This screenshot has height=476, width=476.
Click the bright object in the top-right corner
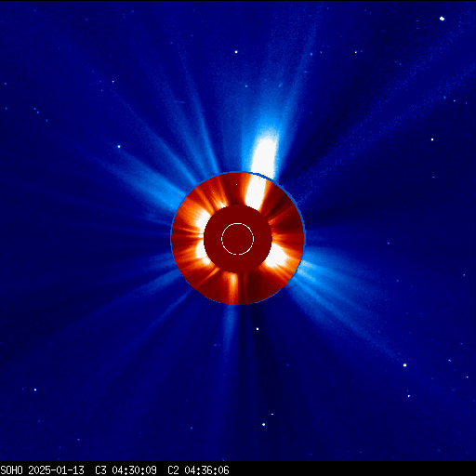coord(442,19)
